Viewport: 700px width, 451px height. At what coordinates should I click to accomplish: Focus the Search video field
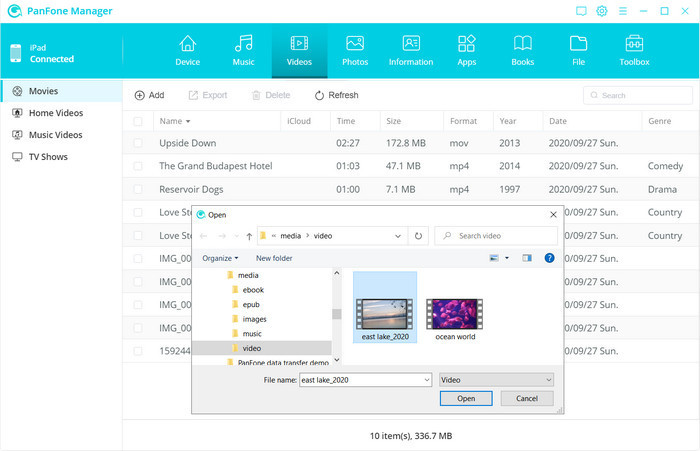pyautogui.click(x=496, y=236)
